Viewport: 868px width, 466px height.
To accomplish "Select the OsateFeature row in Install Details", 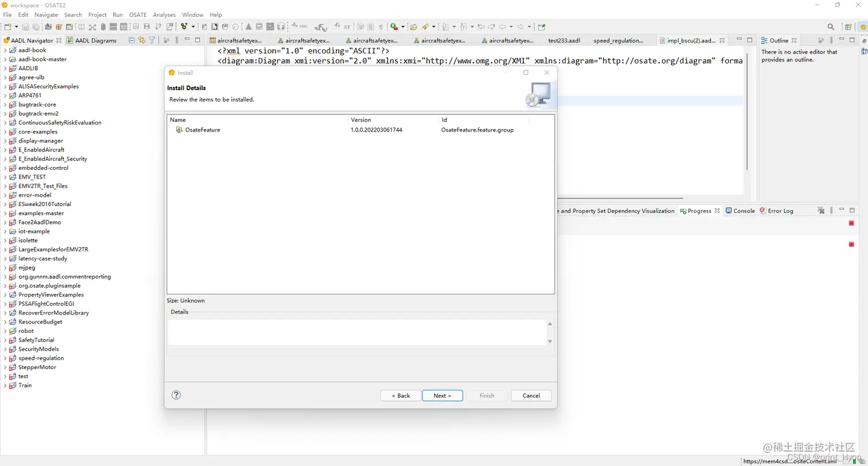I will pyautogui.click(x=361, y=130).
